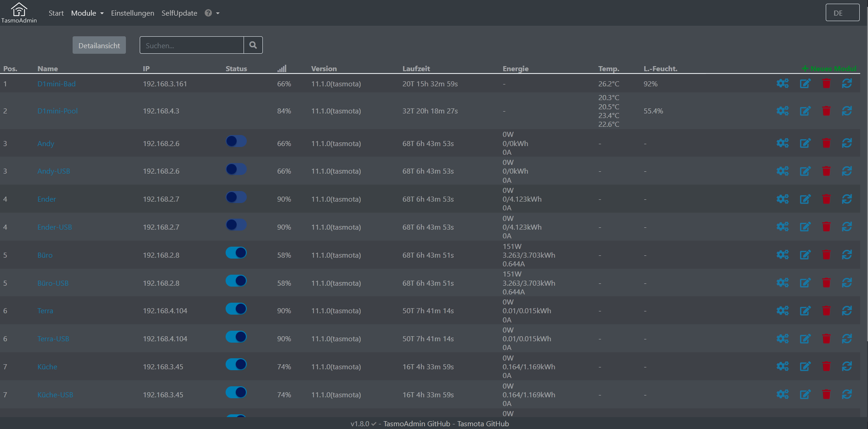Open configuration gears for Ender
Viewport: 868px width, 429px height.
click(x=783, y=199)
